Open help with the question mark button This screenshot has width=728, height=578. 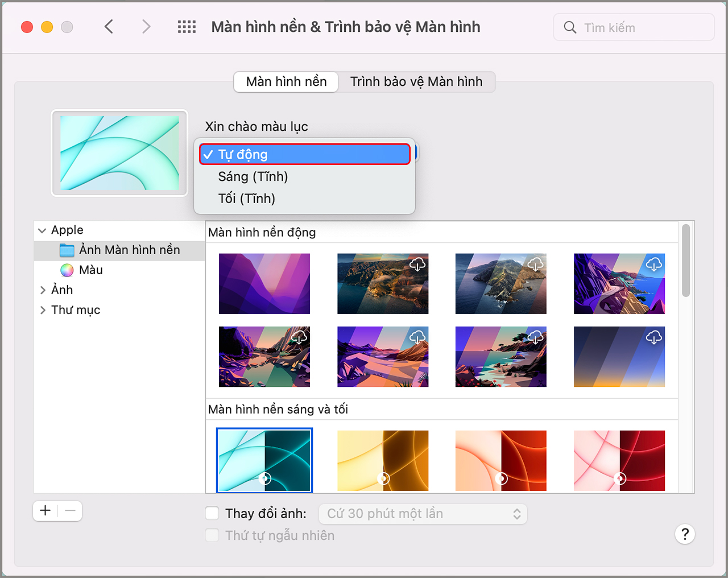(x=685, y=534)
